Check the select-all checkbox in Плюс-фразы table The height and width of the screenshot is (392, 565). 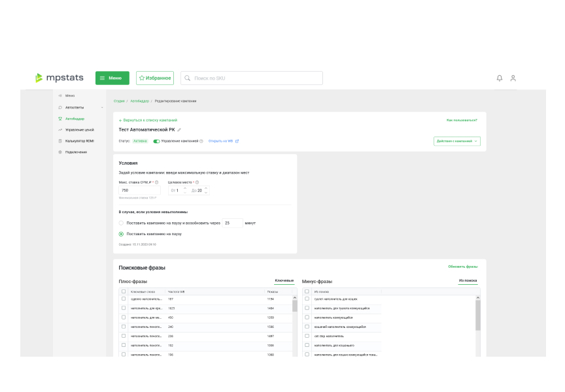124,291
